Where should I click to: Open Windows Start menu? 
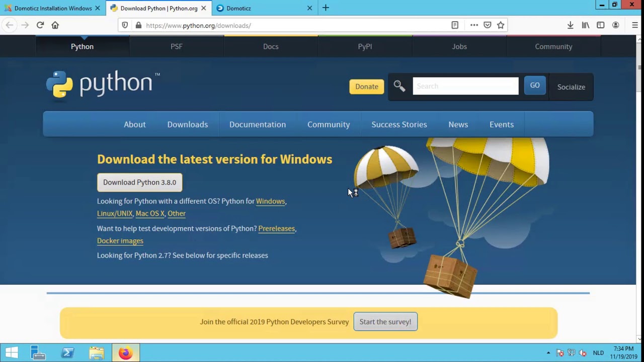12,353
